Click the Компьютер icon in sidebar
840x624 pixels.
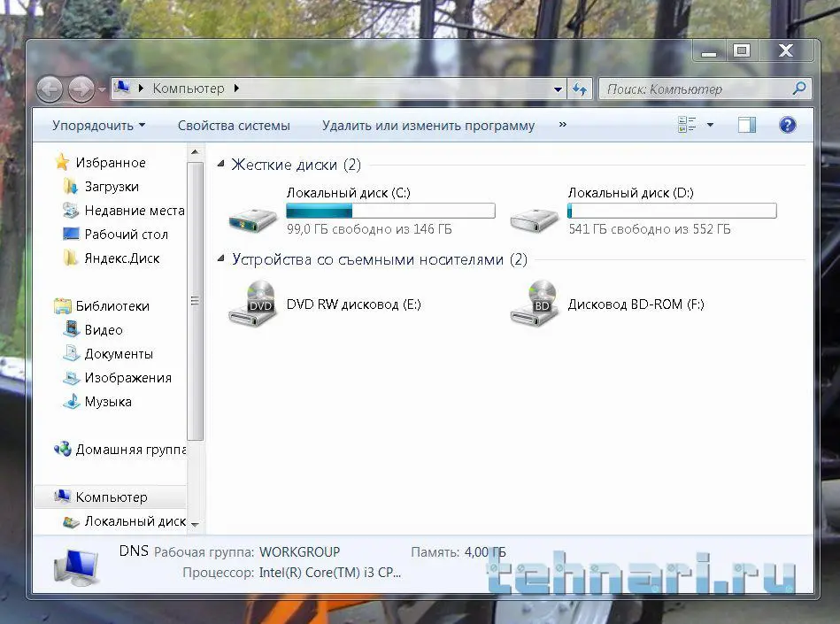point(63,497)
